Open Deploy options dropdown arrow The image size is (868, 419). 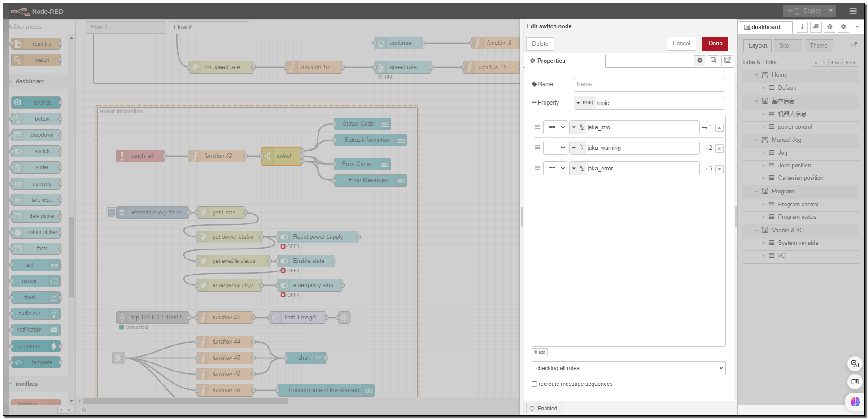(x=831, y=11)
